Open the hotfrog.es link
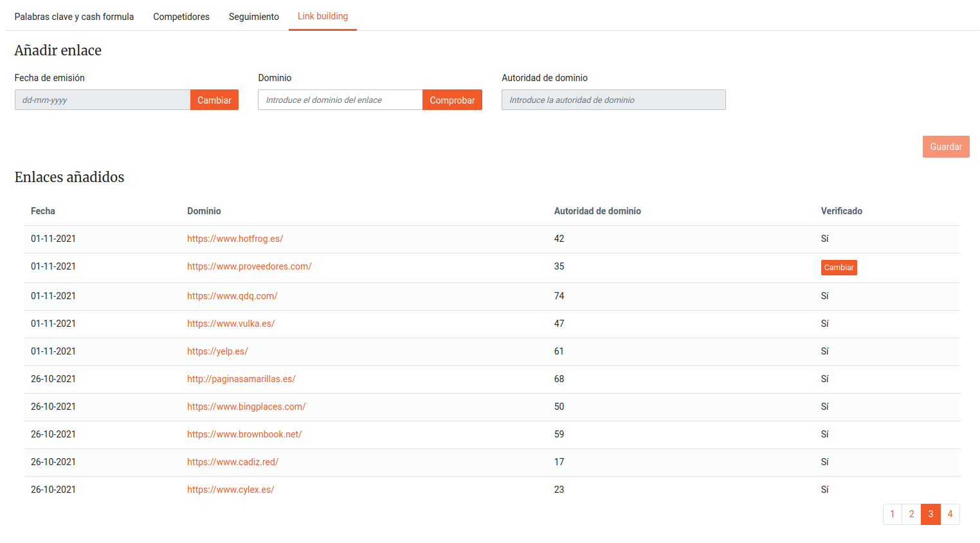 [235, 239]
